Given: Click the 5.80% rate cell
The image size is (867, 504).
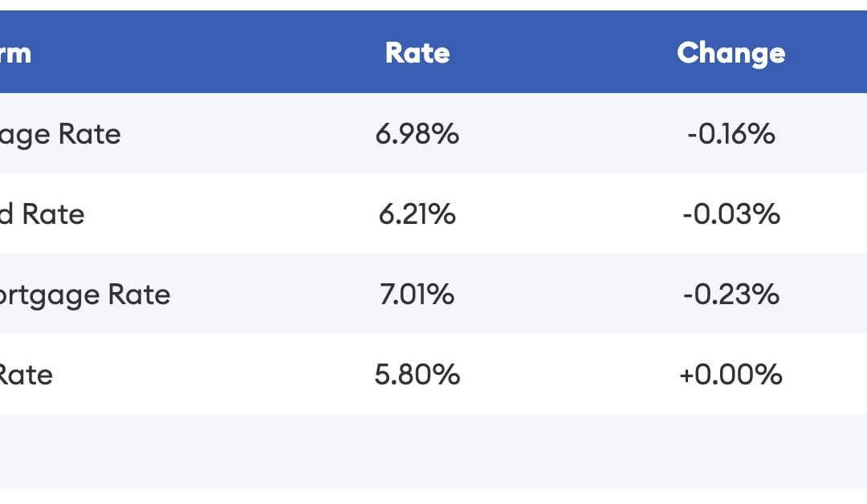Looking at the screenshot, I should tap(417, 374).
